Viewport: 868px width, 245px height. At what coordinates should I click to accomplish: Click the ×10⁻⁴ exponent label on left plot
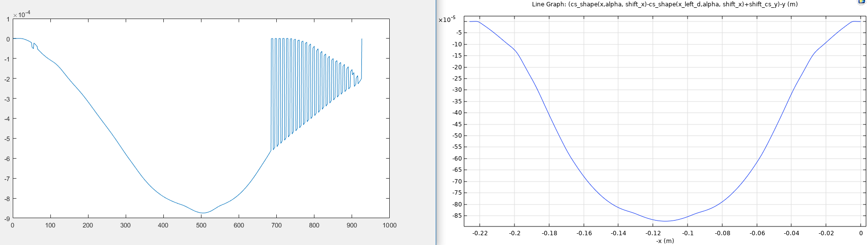[x=22, y=15]
